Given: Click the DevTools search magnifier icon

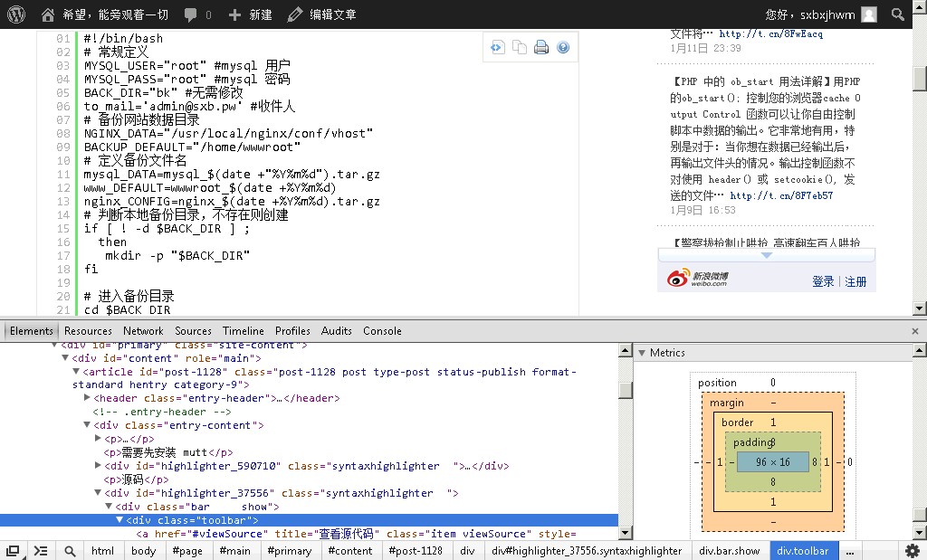Looking at the screenshot, I should click(x=70, y=550).
